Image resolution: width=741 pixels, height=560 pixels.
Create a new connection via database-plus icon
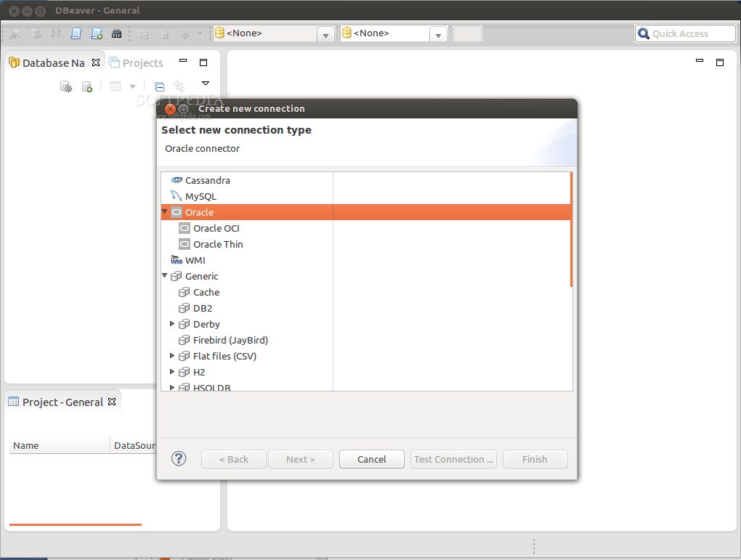pos(86,86)
